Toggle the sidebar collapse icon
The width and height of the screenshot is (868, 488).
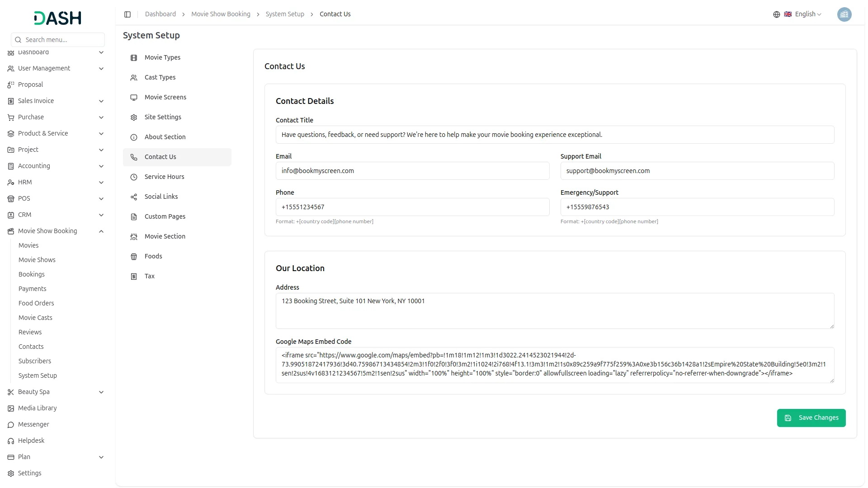[x=127, y=14]
